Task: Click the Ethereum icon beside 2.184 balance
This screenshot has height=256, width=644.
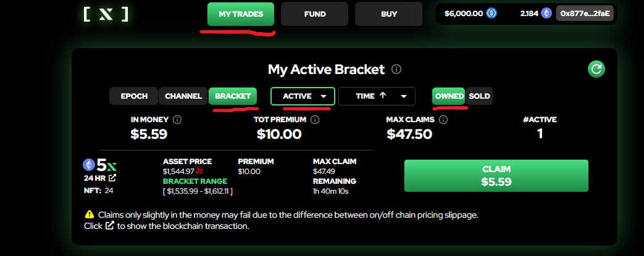Action: (546, 14)
